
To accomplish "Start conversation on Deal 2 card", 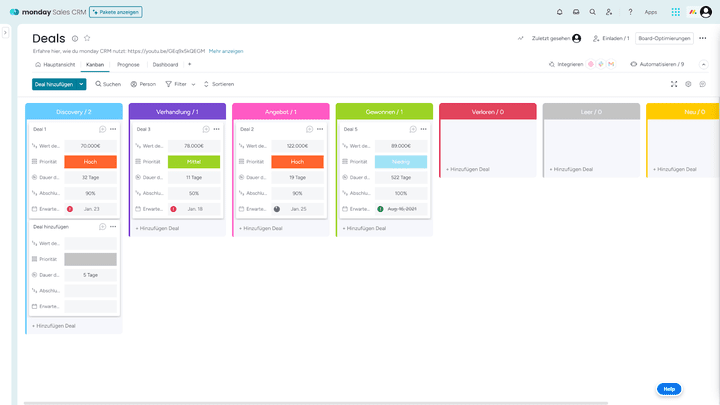I will [x=309, y=129].
